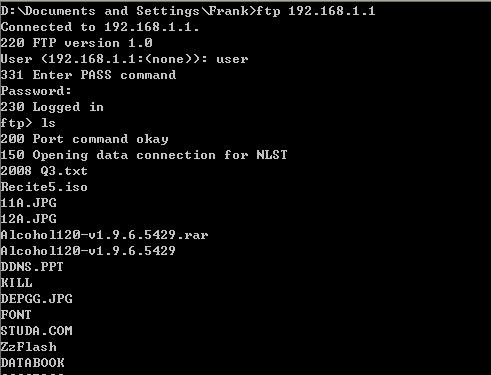Image resolution: width=491 pixels, height=375 pixels.
Task: Select the KILL directory entry
Action: [x=17, y=283]
